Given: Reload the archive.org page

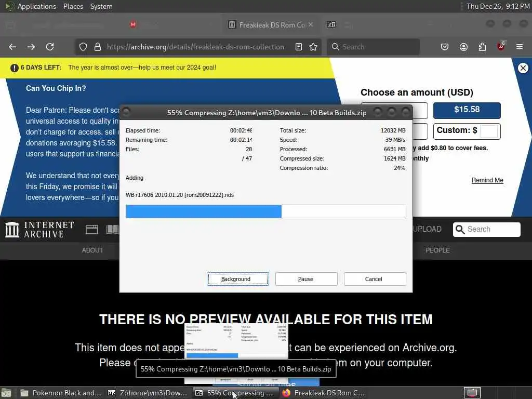Looking at the screenshot, I should tap(50, 47).
